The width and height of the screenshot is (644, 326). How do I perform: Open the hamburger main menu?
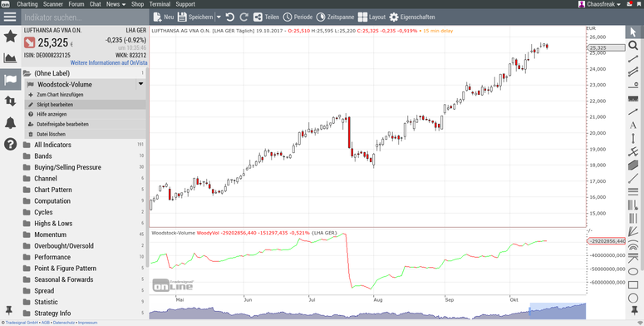(x=10, y=17)
